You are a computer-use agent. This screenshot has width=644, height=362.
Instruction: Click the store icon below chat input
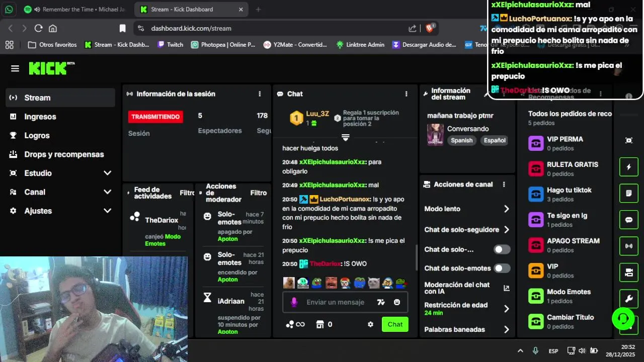[x=319, y=324]
